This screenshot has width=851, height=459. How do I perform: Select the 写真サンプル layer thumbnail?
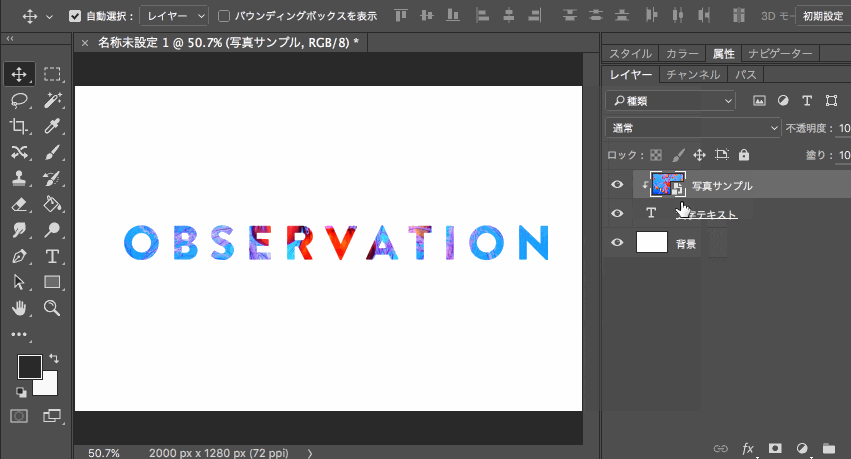[667, 184]
